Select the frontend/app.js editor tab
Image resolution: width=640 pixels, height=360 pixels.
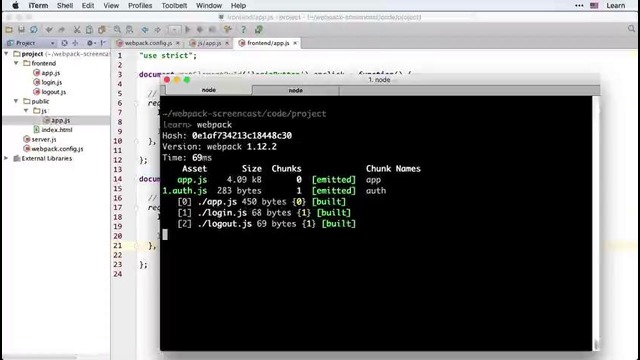(268, 43)
